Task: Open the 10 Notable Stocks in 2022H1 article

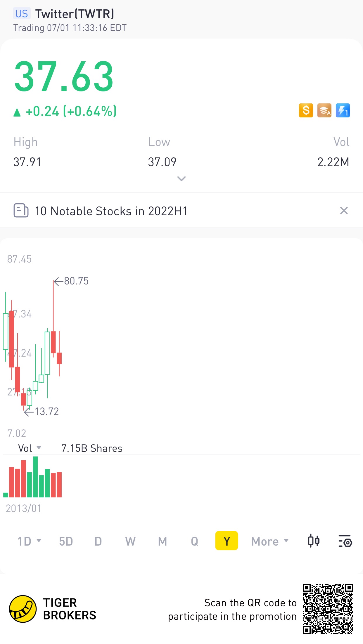Action: click(111, 211)
